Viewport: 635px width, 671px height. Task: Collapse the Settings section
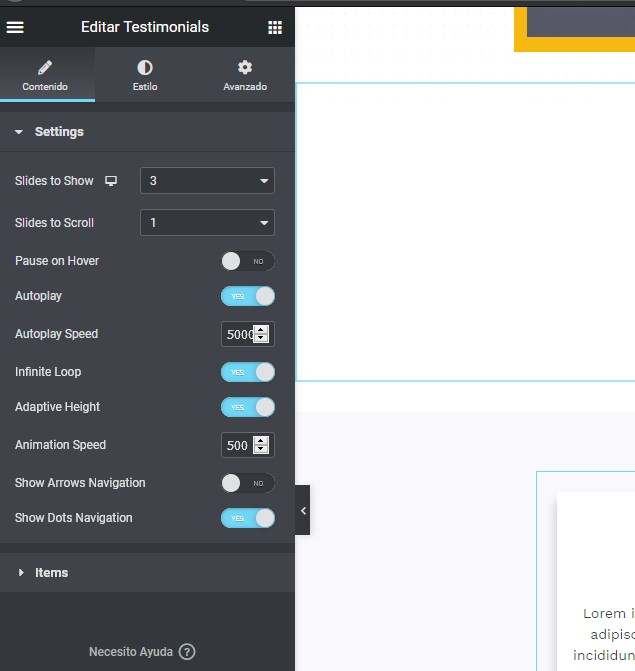pos(147,132)
